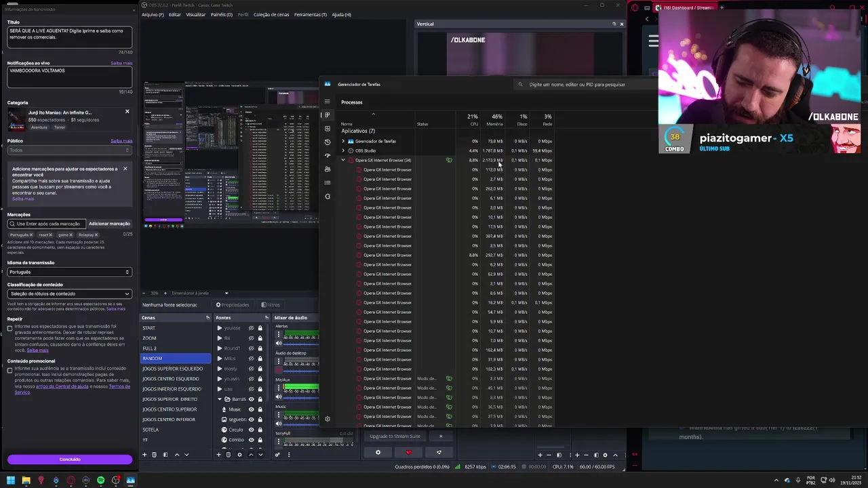Expand OBS Studio process group
868x488 pixels.
343,150
